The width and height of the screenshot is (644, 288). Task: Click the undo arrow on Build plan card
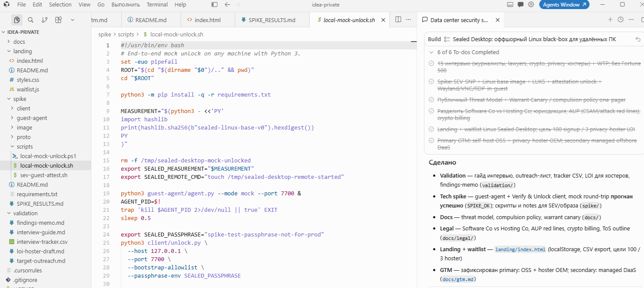tap(638, 39)
